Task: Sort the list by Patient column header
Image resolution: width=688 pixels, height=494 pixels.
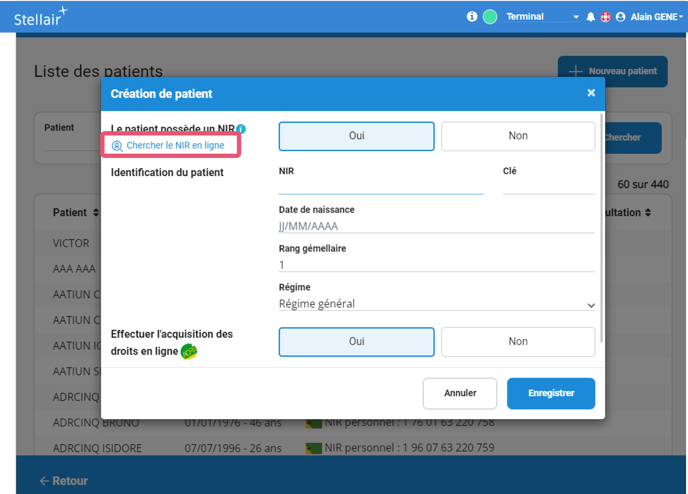Action: [x=76, y=212]
